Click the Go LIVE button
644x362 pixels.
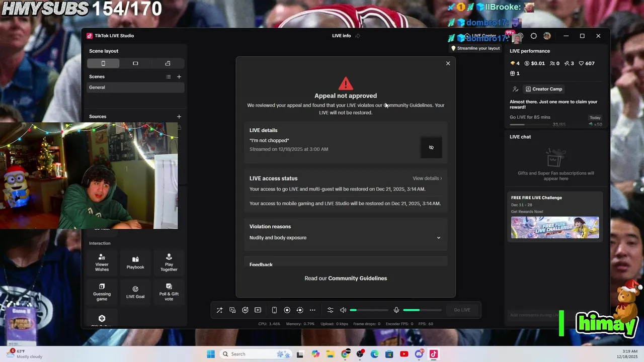coord(462,310)
